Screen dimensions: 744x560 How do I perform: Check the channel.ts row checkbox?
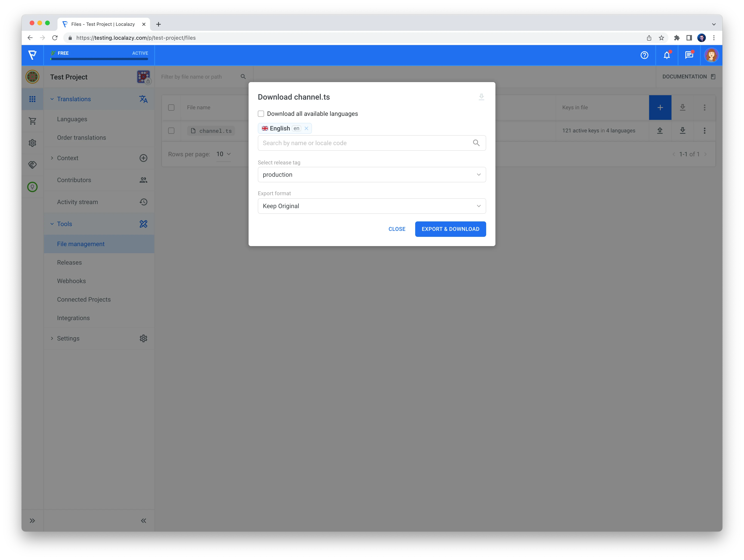tap(171, 131)
